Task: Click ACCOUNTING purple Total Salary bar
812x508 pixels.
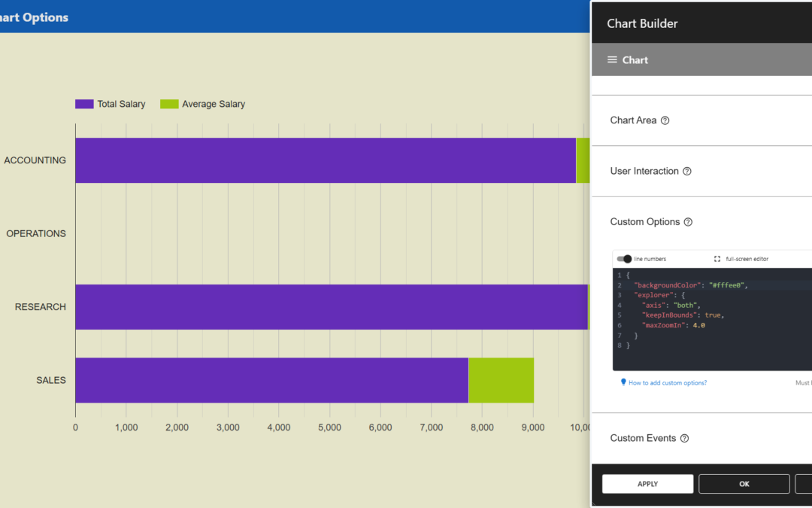Action: click(326, 160)
